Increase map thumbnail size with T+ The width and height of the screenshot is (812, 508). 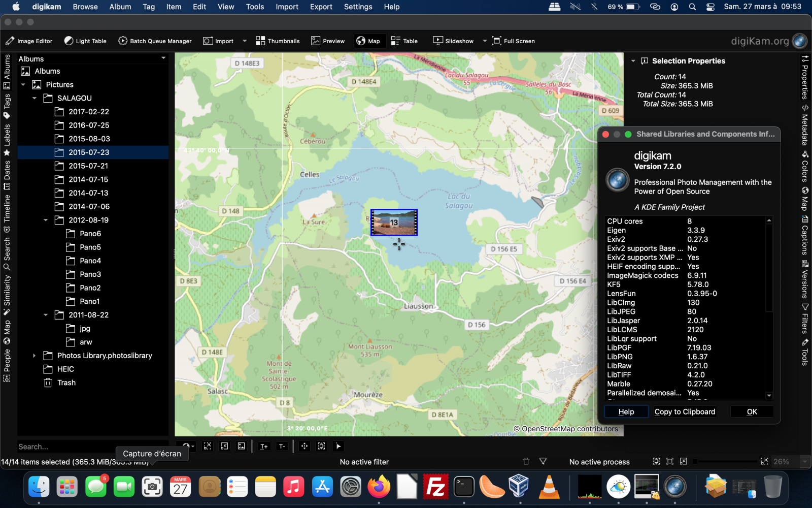tap(264, 446)
